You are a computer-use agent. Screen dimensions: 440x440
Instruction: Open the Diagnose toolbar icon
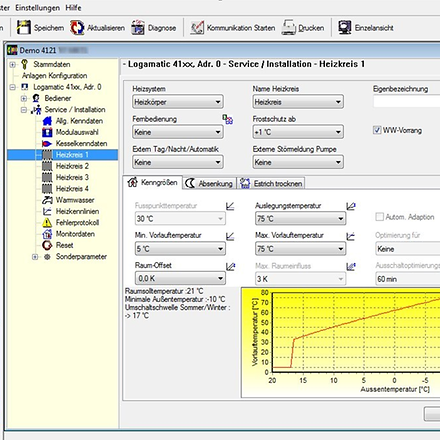137,28
